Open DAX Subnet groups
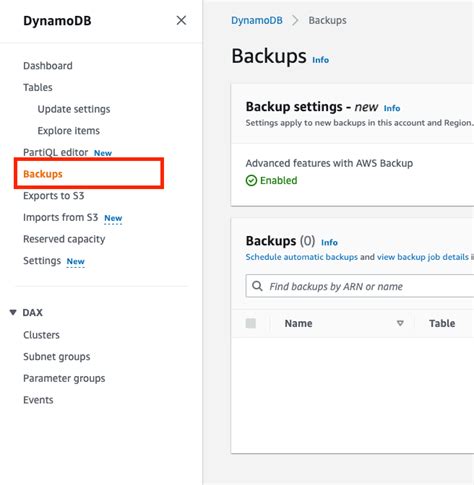The width and height of the screenshot is (474, 485). (x=57, y=357)
